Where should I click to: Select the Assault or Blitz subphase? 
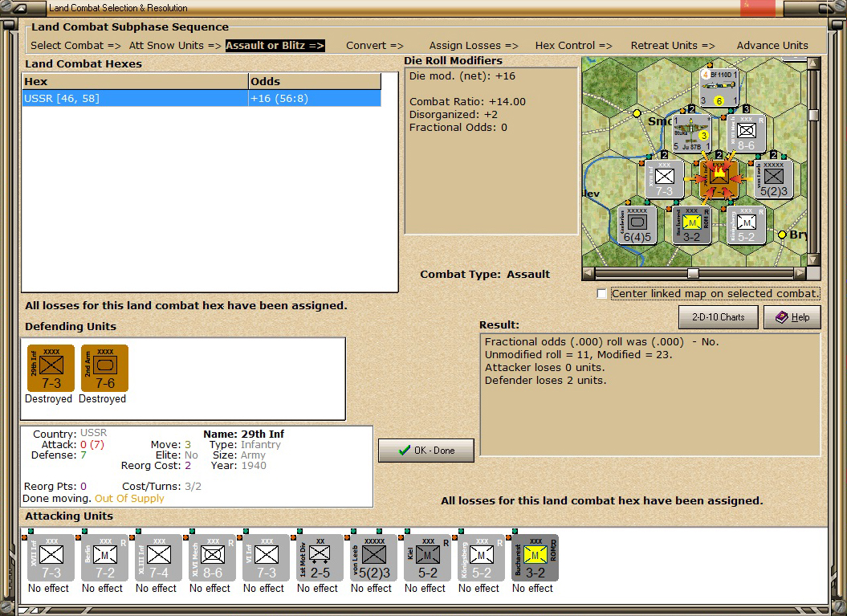click(275, 46)
